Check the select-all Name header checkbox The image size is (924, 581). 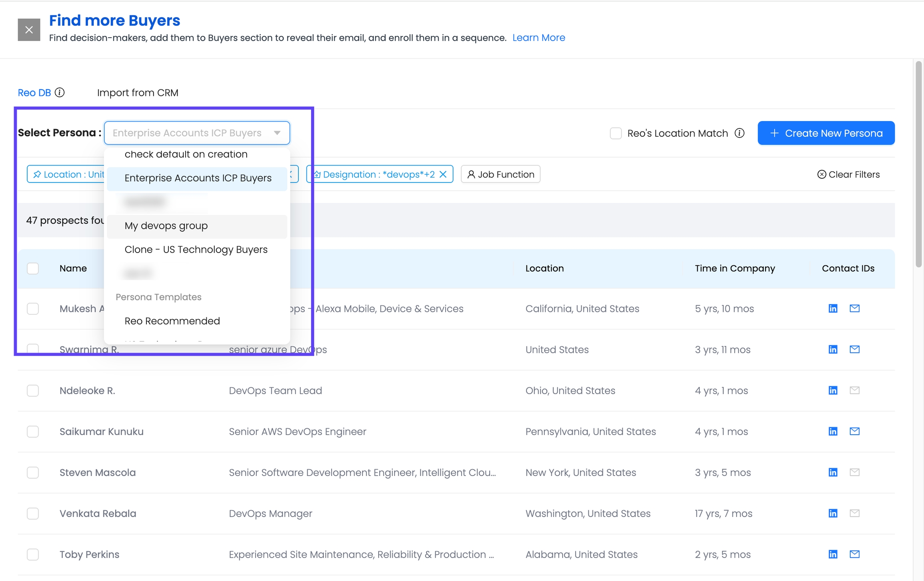click(33, 268)
